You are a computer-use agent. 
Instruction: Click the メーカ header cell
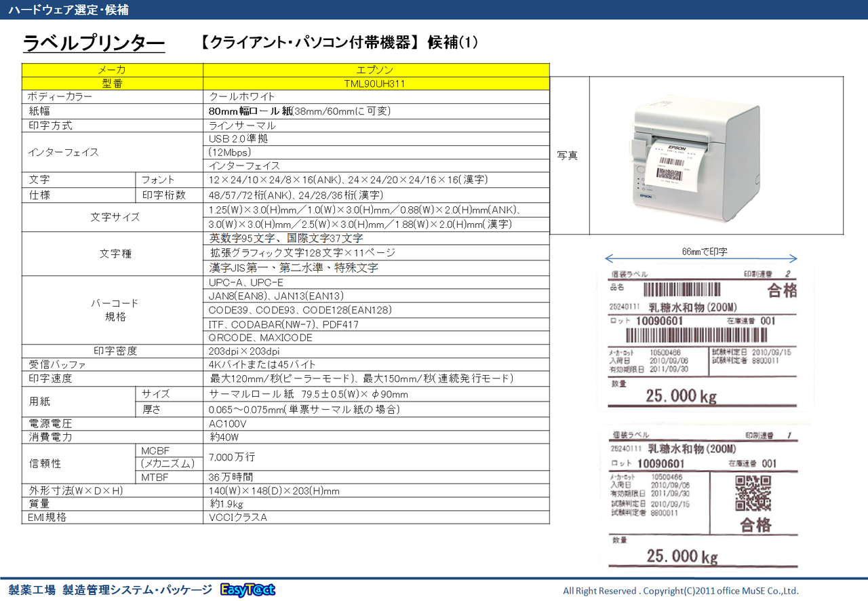click(113, 70)
